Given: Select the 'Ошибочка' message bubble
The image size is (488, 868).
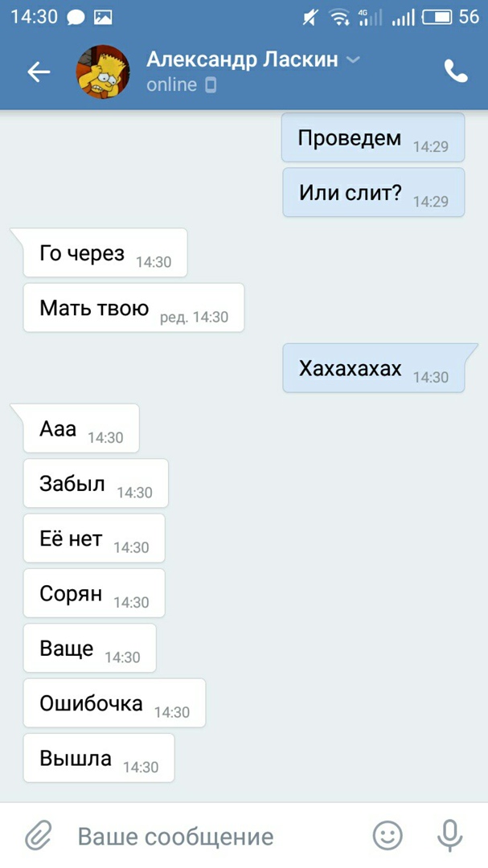Looking at the screenshot, I should coord(114,703).
